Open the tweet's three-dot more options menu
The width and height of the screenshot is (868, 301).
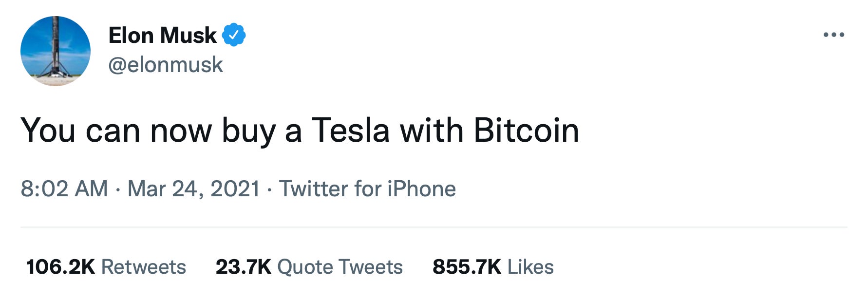[x=833, y=35]
